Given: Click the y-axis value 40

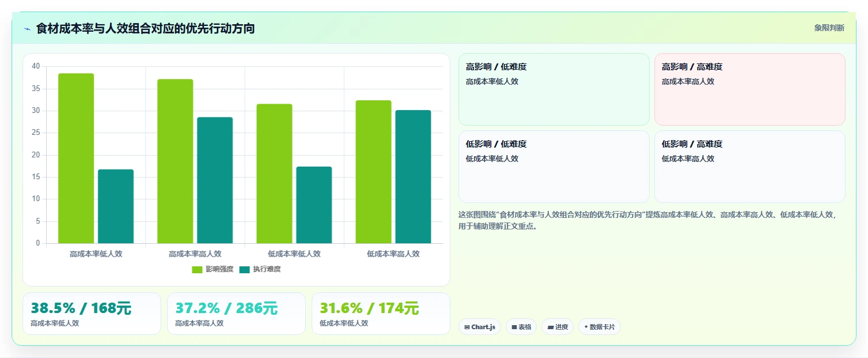Looking at the screenshot, I should pyautogui.click(x=36, y=66).
